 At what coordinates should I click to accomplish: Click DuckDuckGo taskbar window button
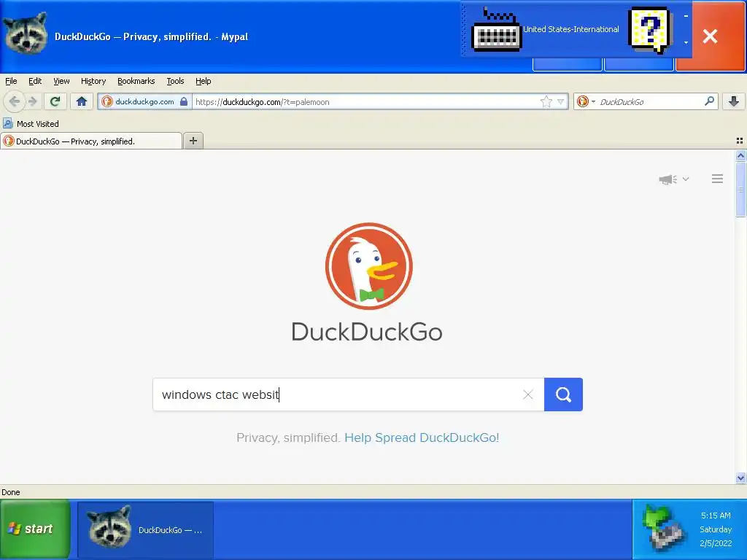click(x=145, y=529)
